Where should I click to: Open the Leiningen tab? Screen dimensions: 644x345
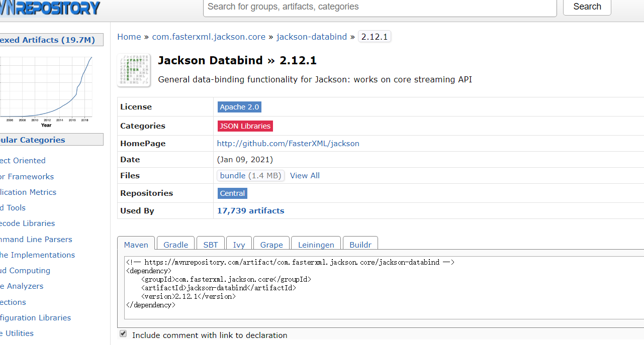pos(316,245)
